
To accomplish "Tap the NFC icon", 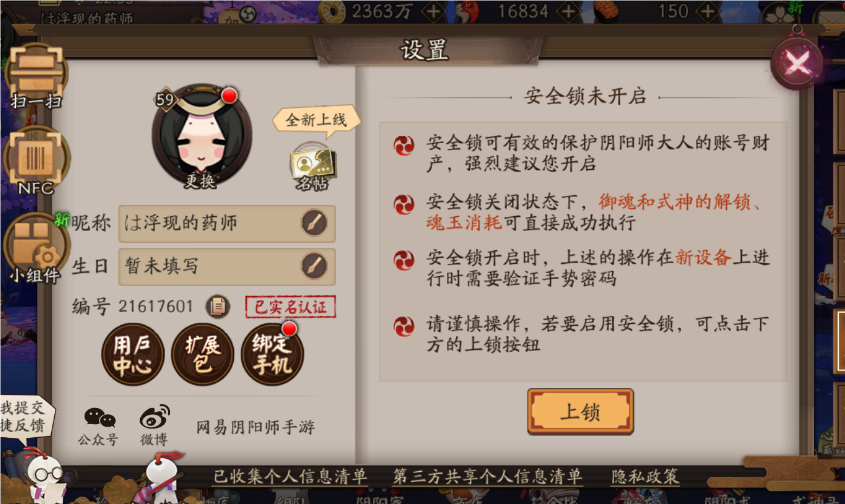I will [36, 161].
